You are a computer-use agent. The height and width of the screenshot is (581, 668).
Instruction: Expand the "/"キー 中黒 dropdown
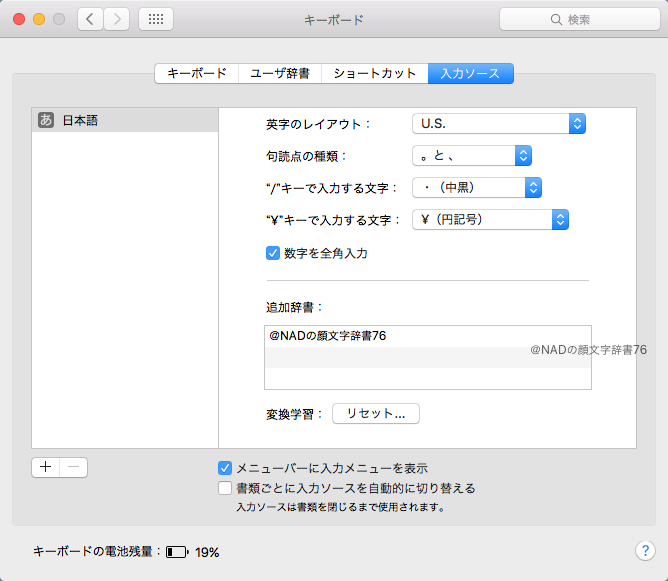pyautogui.click(x=476, y=187)
